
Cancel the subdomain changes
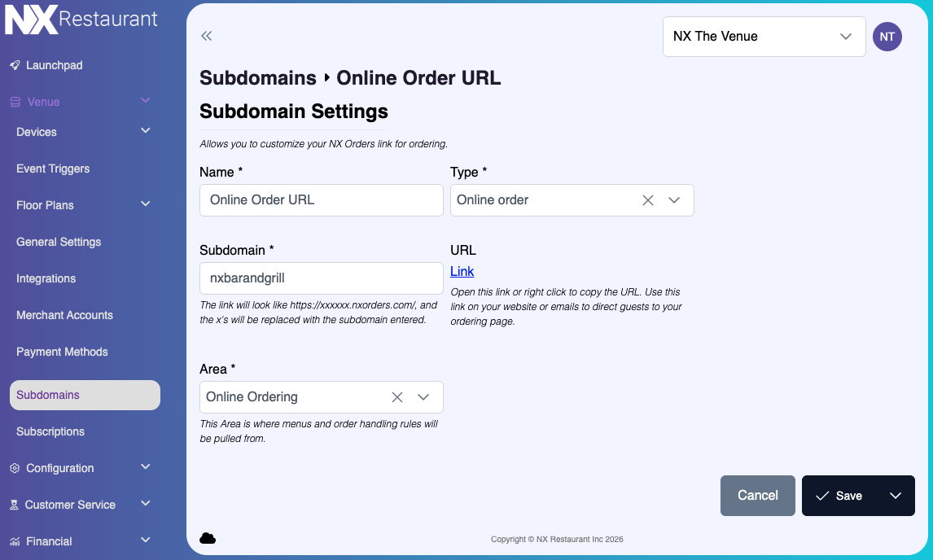pos(757,495)
